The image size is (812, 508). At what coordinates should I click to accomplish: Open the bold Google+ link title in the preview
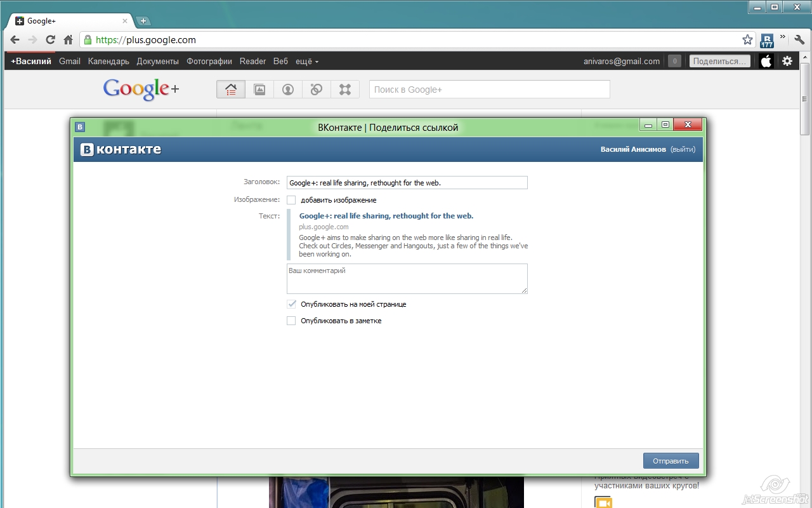386,216
